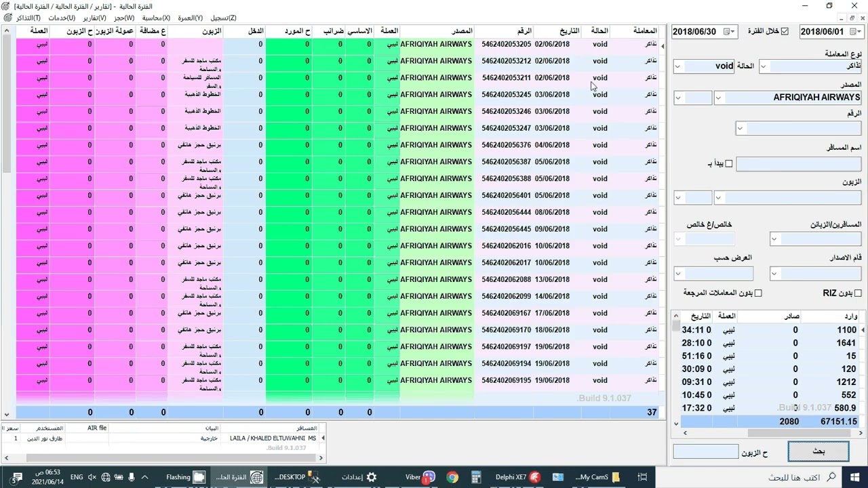This screenshot has height=488, width=868.
Task: Click the search magnifier icon in taskbar
Action: click(x=833, y=477)
